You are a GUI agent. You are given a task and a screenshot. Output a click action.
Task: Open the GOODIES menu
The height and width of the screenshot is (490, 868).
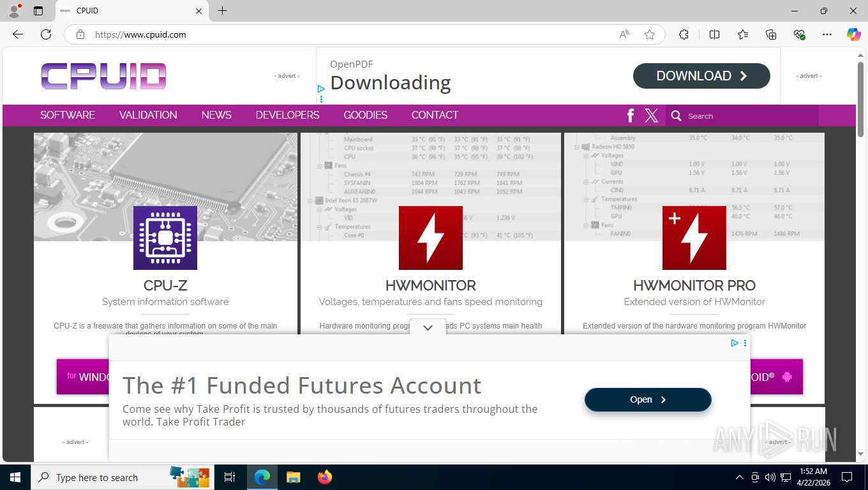(365, 115)
